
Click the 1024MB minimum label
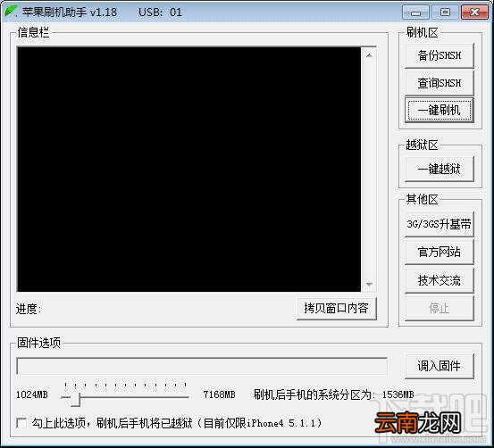[32, 394]
